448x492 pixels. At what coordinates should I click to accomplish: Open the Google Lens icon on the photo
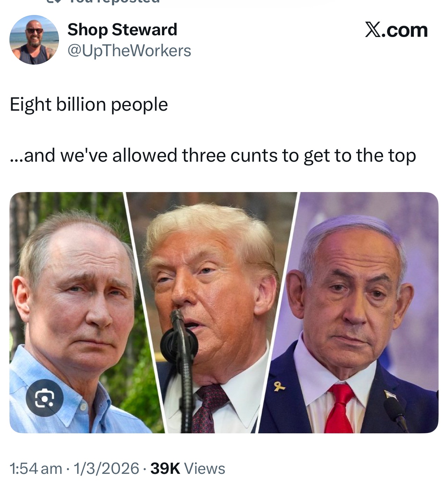tap(45, 398)
